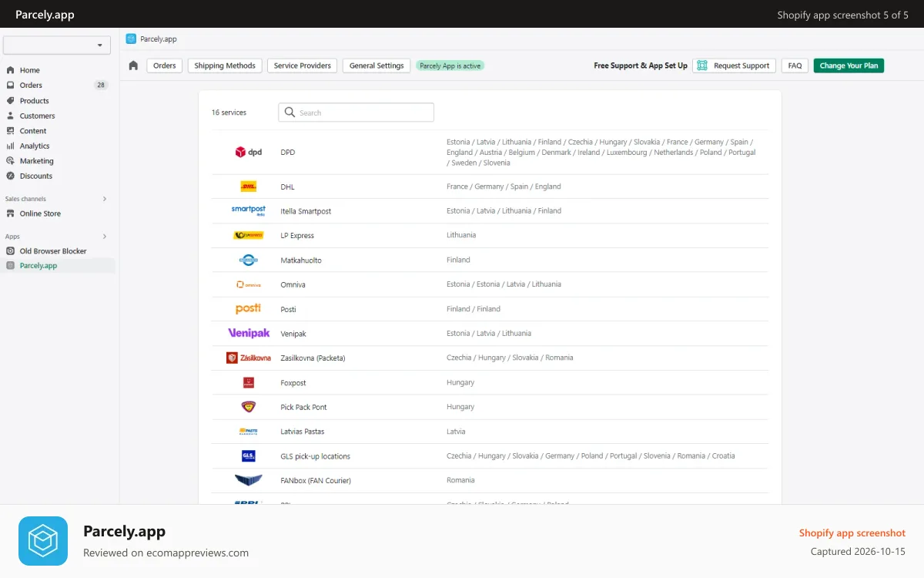Click the Content icon in sidebar

(10, 130)
